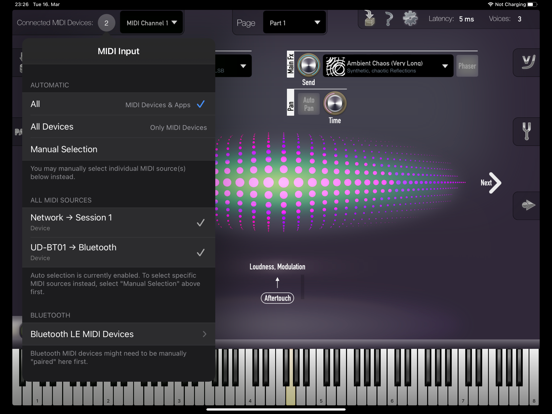Screen dimensions: 552x414
Task: Go to Next page arrow
Action: [x=491, y=183]
